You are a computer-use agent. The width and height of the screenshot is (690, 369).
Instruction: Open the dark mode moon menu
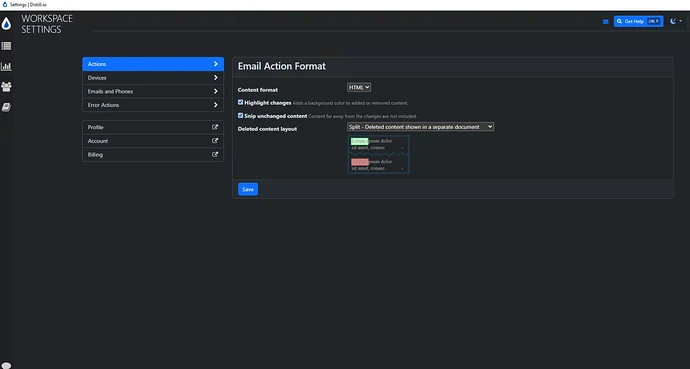(x=675, y=21)
